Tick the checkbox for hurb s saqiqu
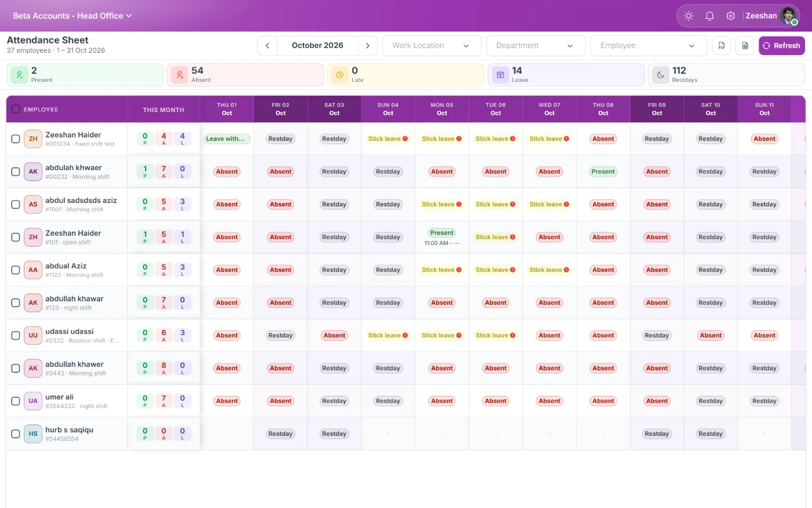 point(16,434)
